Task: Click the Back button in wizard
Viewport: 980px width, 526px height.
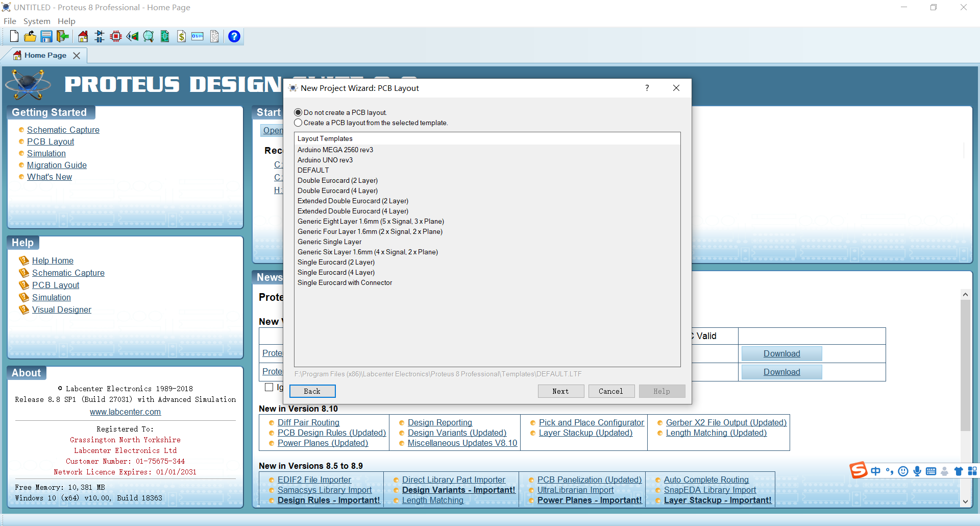Action: (312, 391)
